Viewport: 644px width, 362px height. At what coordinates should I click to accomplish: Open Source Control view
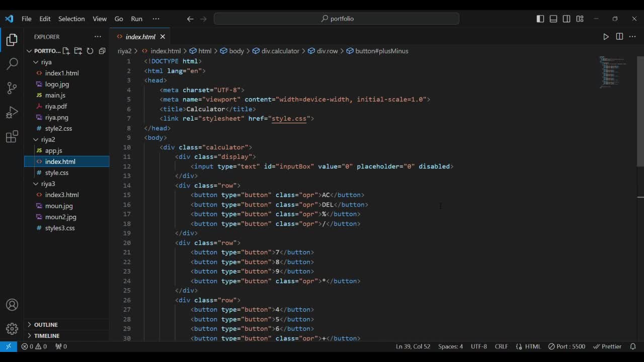(x=12, y=88)
